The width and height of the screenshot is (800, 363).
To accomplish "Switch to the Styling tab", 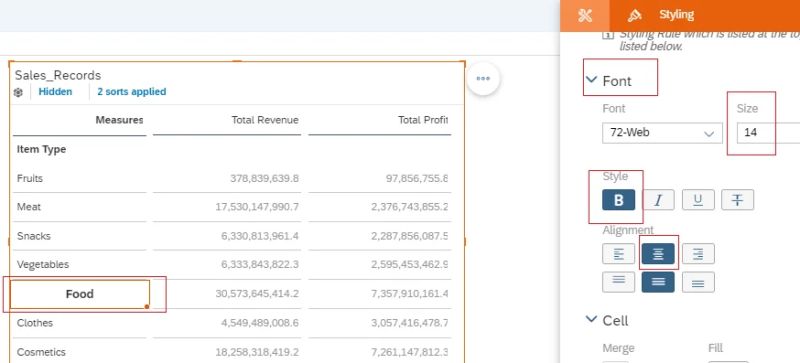I will pyautogui.click(x=661, y=15).
